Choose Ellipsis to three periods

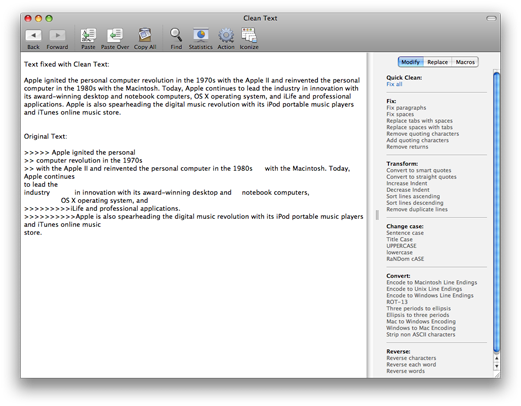(418, 315)
